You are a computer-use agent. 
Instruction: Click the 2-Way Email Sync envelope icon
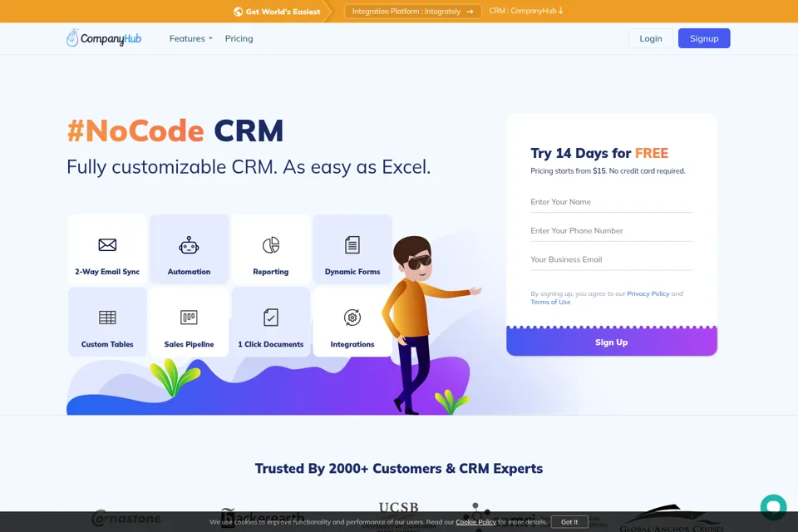pyautogui.click(x=107, y=245)
